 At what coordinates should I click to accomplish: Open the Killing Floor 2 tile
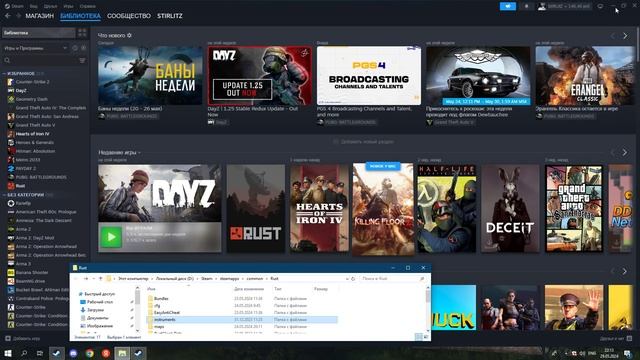383,209
